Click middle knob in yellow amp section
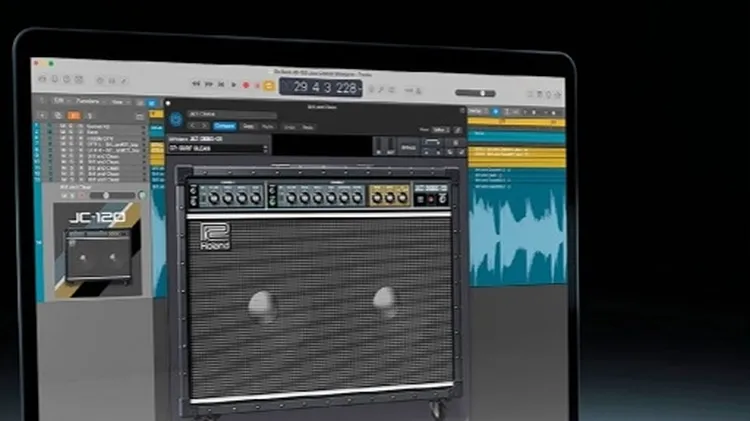Viewport: 750px width, 421px height. pyautogui.click(x=390, y=197)
